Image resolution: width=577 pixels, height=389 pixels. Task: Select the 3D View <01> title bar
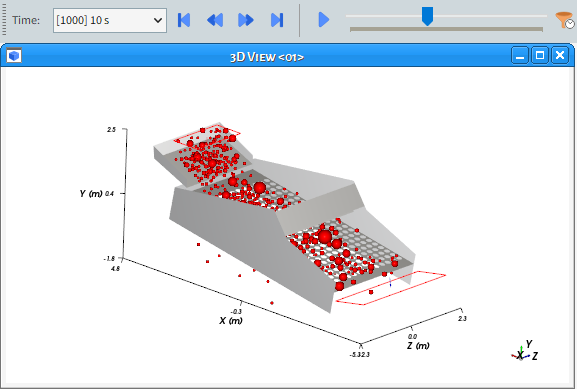point(267,57)
